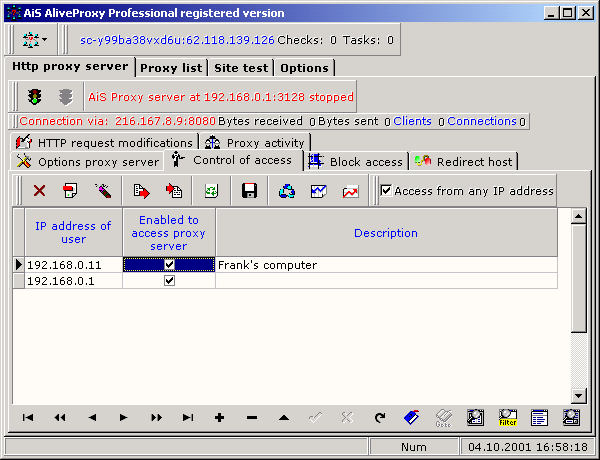Go to next record arrow

tap(123, 417)
